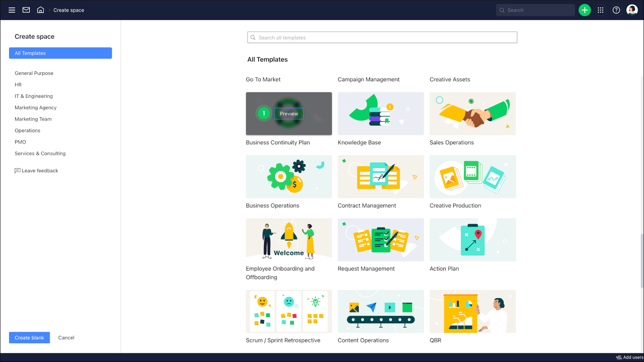Click the top bar search field
The image size is (644, 362).
pyautogui.click(x=535, y=10)
